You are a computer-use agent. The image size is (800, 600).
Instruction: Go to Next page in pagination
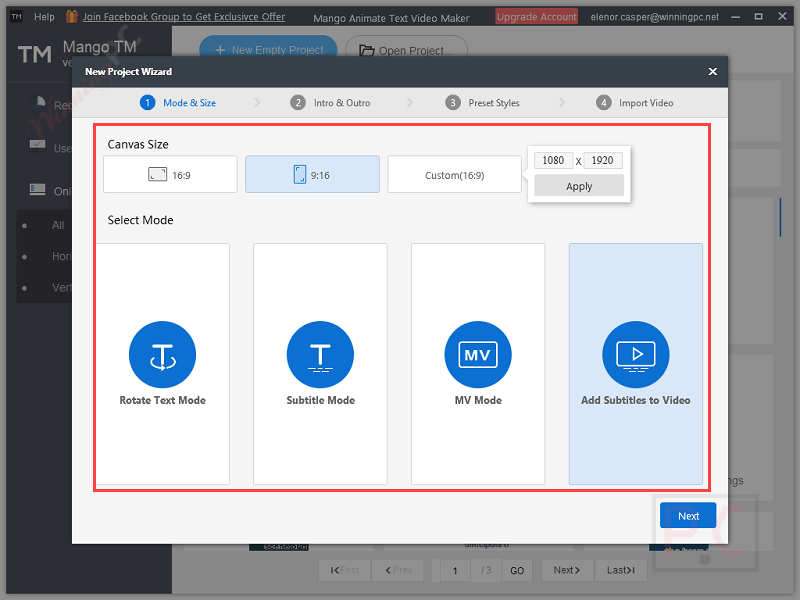point(567,570)
